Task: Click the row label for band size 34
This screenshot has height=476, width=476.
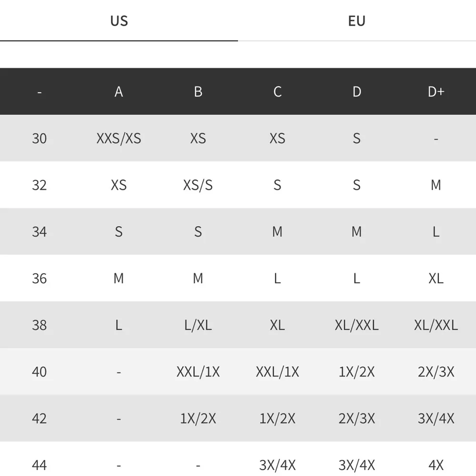Action: click(40, 231)
